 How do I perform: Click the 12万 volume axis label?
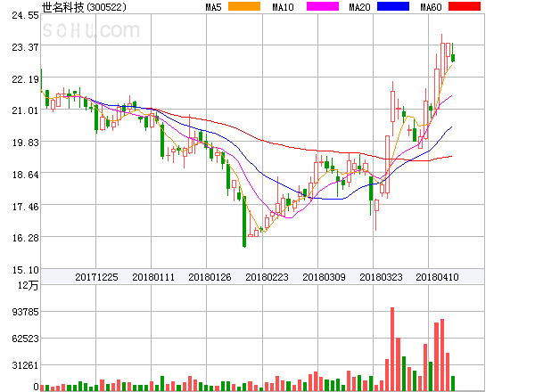pyautogui.click(x=28, y=285)
